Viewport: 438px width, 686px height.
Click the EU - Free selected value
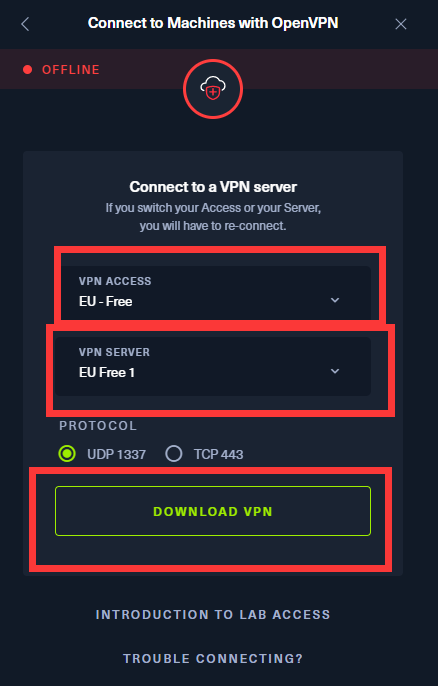[x=105, y=301]
